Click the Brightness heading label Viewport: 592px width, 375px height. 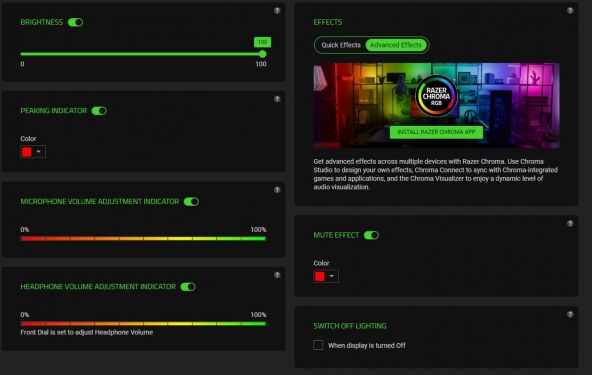42,22
